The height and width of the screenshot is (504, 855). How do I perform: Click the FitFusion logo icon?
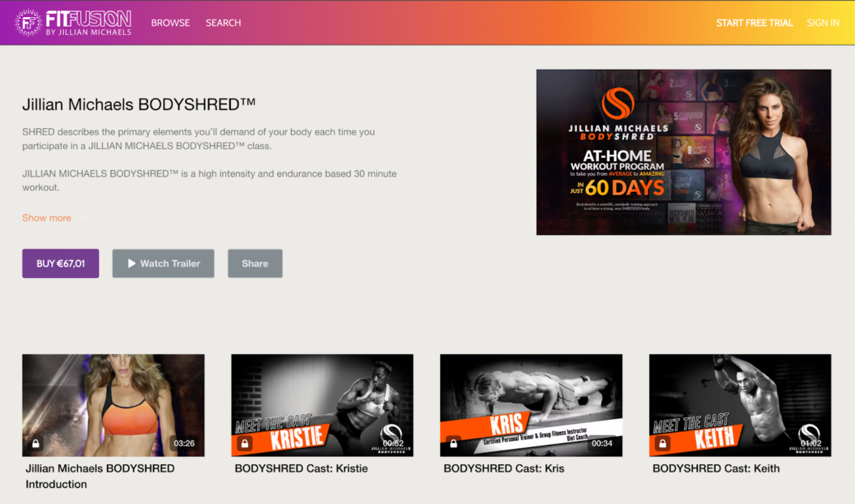(28, 23)
